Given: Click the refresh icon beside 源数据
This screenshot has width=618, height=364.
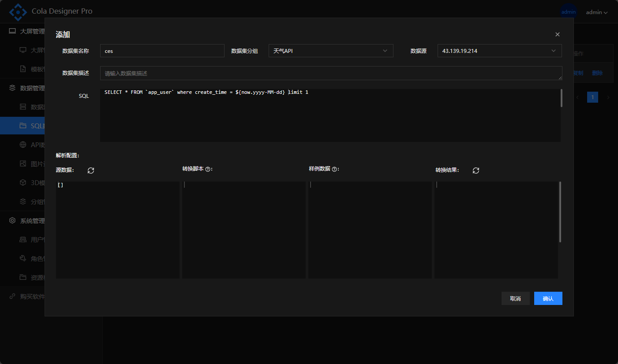Looking at the screenshot, I should tap(91, 171).
